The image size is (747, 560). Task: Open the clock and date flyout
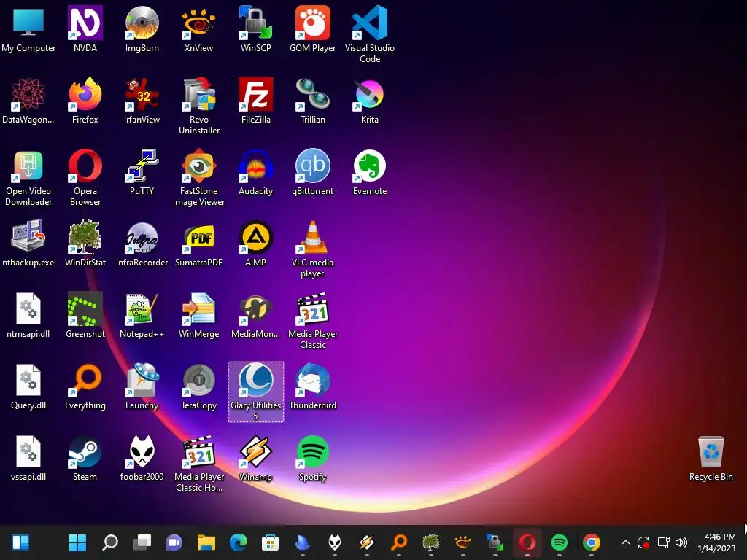717,542
